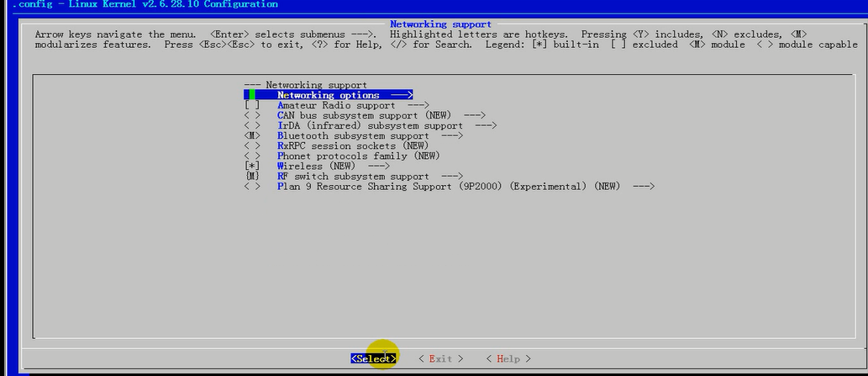
Task: Expand arrow after IrDA subsystem support
Action: (486, 125)
